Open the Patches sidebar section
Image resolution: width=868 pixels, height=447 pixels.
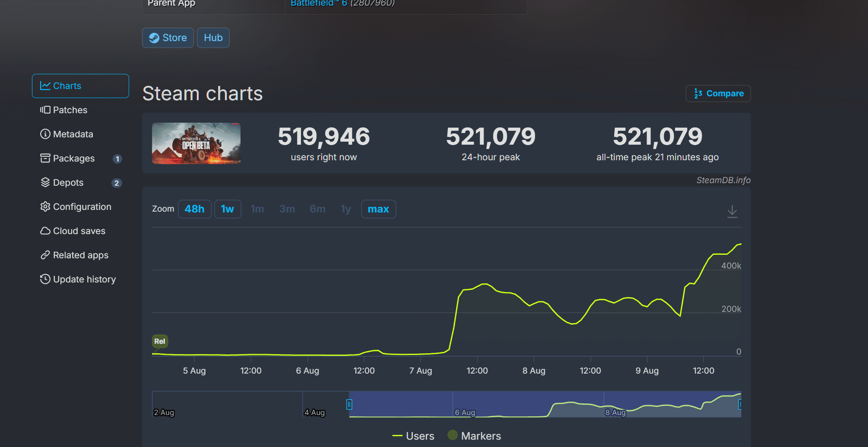80,110
